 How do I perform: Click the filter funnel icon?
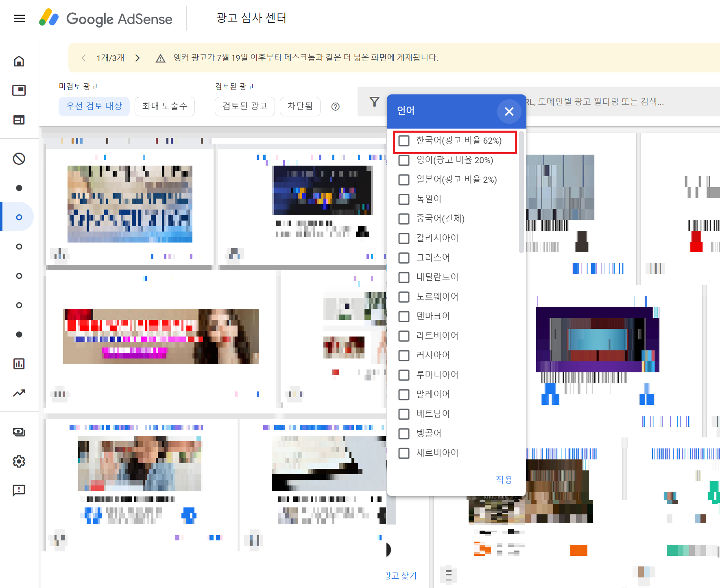point(374,102)
